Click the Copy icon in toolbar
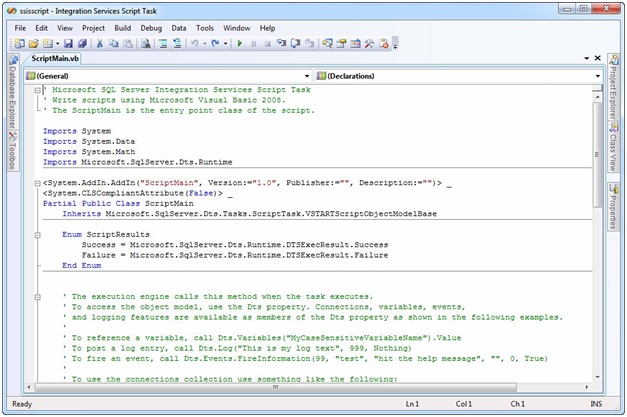This screenshot has height=417, width=627. click(x=113, y=44)
